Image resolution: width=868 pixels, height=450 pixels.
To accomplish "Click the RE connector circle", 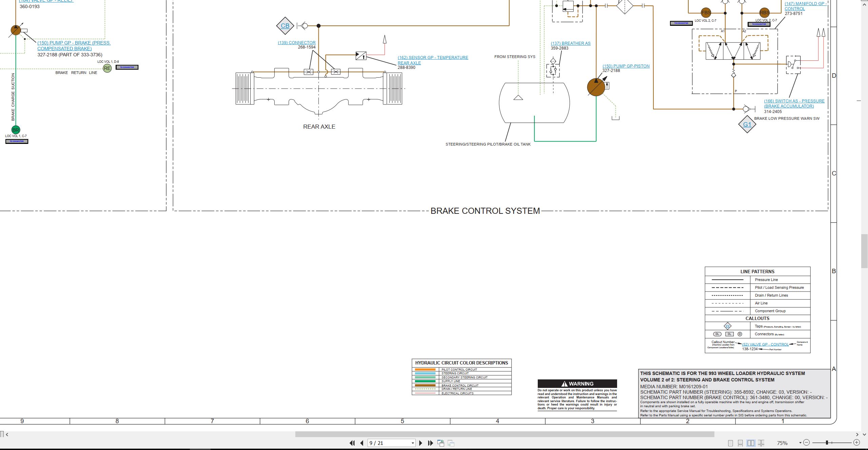I will tap(107, 68).
